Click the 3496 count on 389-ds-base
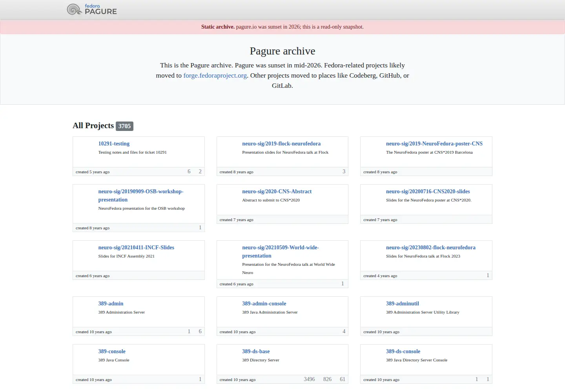Viewport: 565px width, 392px height. (309, 379)
